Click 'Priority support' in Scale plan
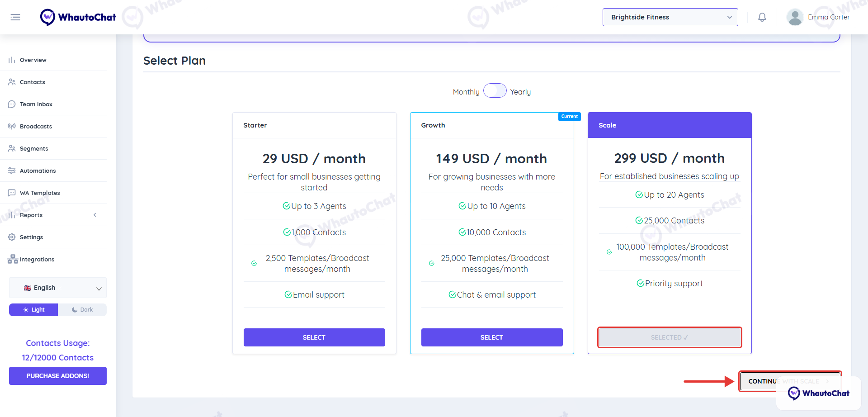This screenshot has height=417, width=868. (674, 284)
